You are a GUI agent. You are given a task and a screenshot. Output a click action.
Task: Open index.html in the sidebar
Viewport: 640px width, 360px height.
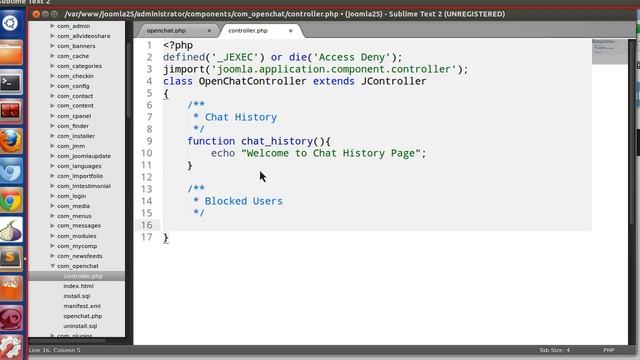coord(78,286)
